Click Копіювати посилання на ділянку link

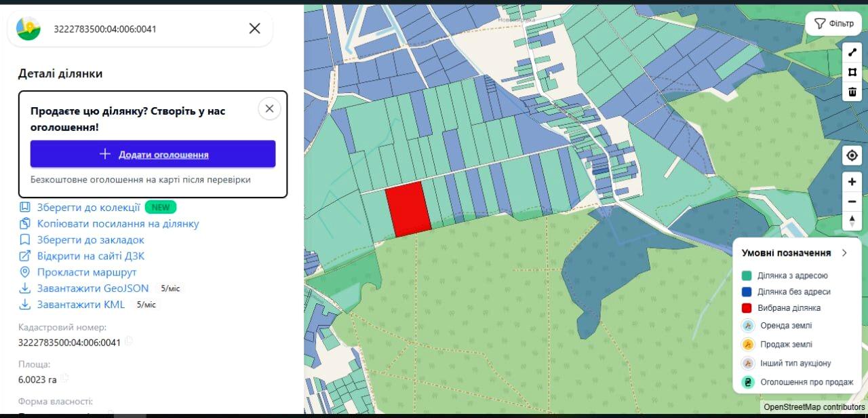pyautogui.click(x=118, y=223)
